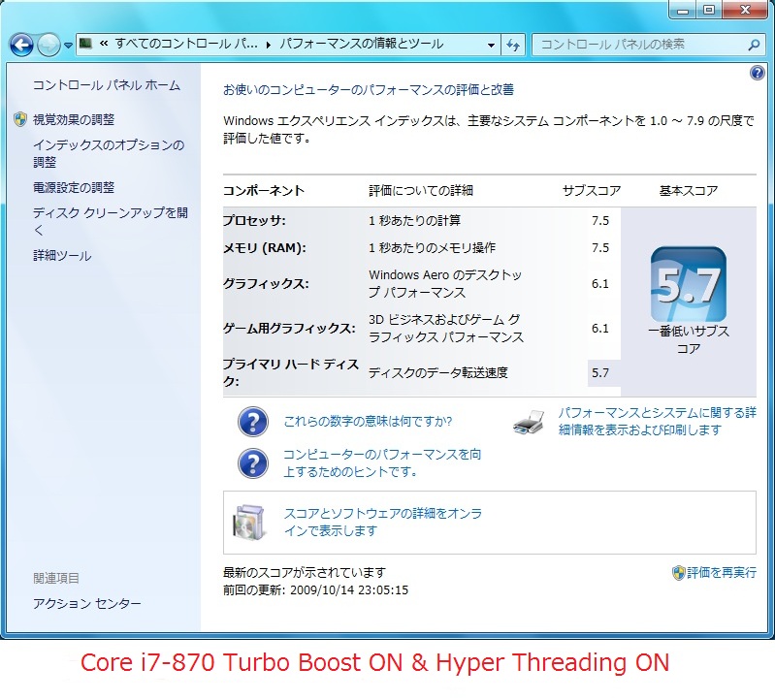Click question icon beside これらの数字の意味は何ですか
Viewport: 775px width, 700px height.
[253, 422]
